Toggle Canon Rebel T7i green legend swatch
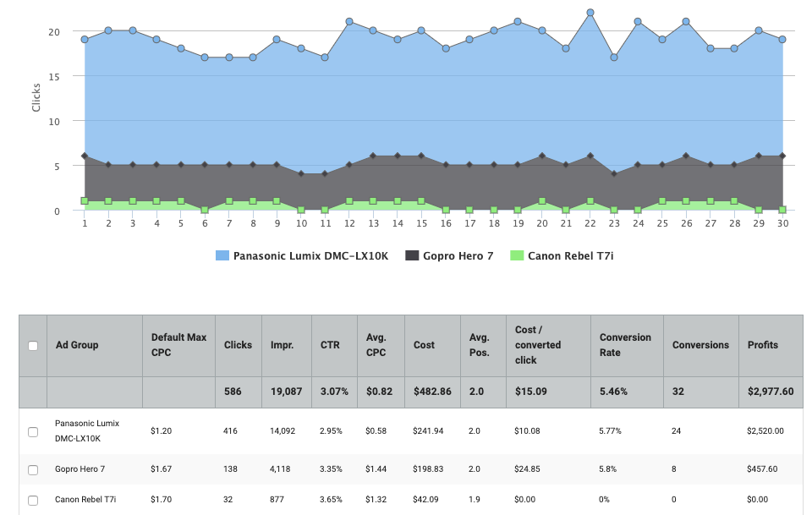The height and width of the screenshot is (515, 812). [x=517, y=255]
